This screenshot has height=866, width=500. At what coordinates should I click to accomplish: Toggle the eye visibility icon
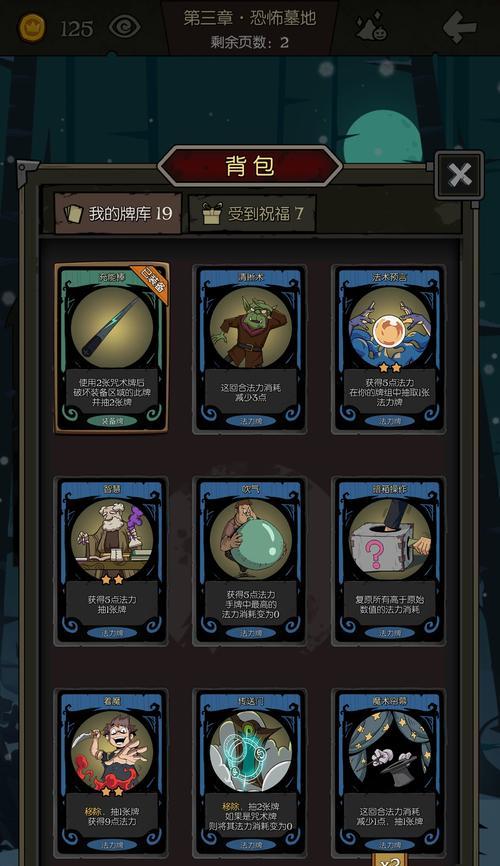(124, 27)
